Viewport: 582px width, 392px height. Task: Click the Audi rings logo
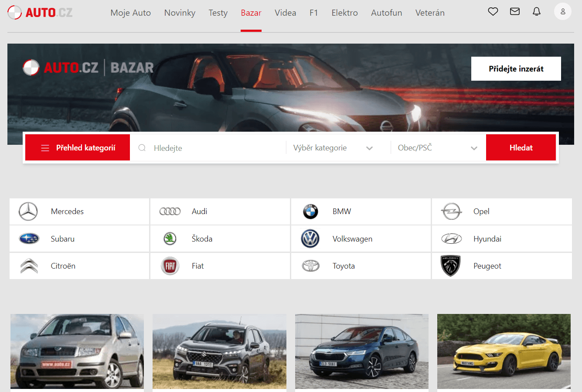pos(170,211)
